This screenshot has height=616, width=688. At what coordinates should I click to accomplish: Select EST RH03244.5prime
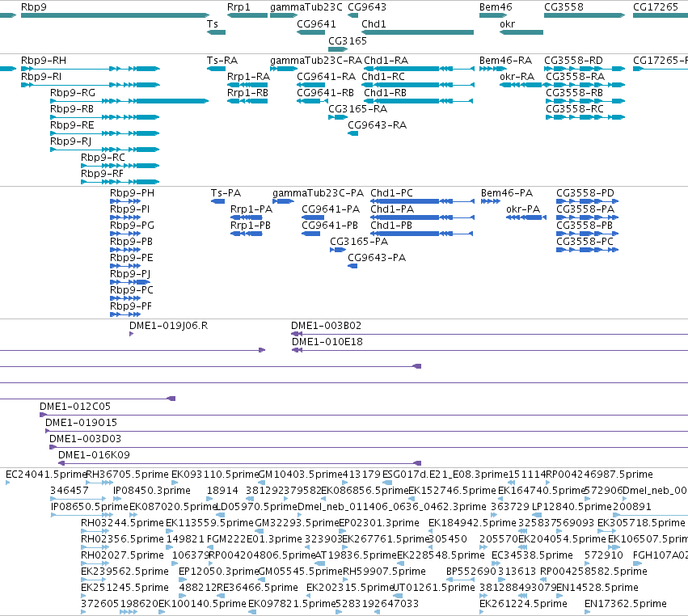pos(95,531)
